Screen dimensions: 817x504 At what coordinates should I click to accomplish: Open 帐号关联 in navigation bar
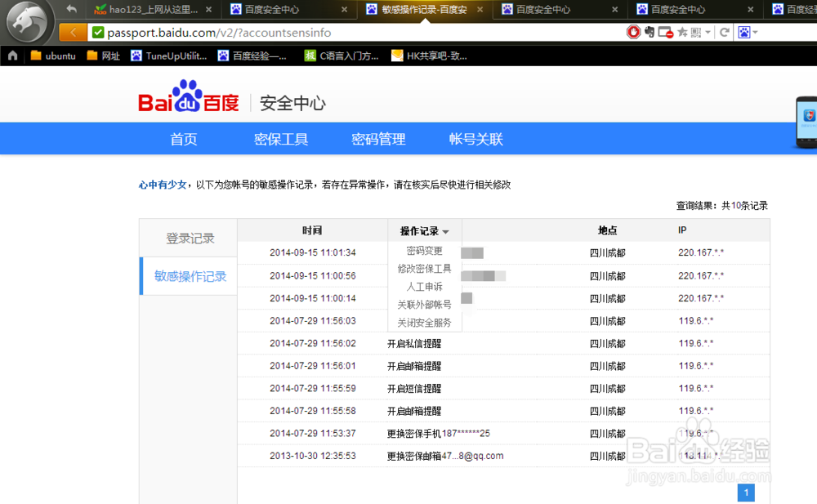click(475, 139)
